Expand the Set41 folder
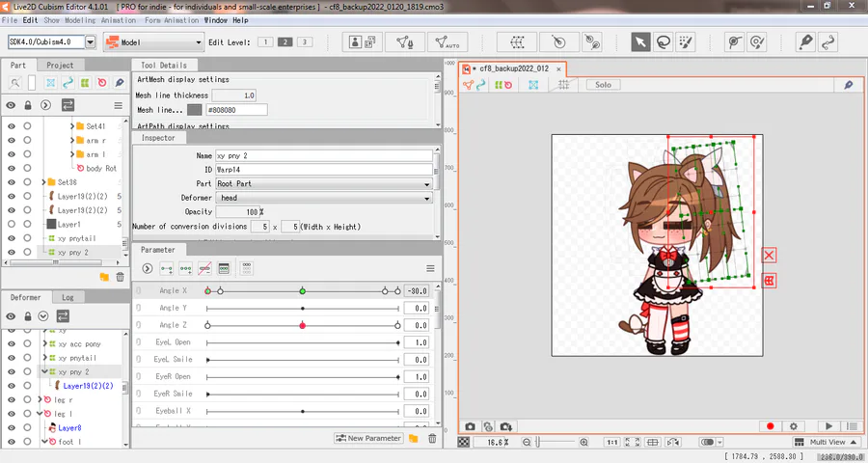 click(72, 126)
